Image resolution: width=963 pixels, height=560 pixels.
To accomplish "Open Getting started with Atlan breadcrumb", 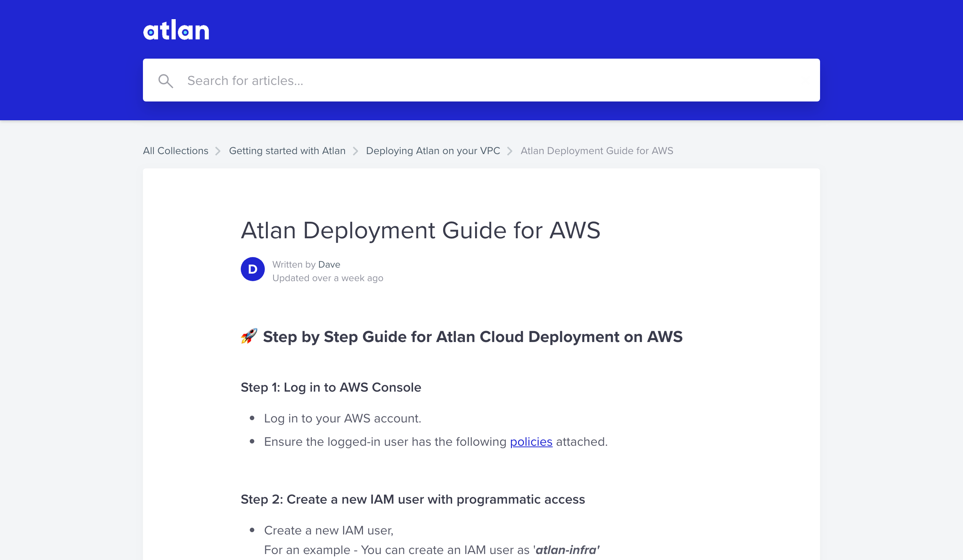I will (x=287, y=151).
